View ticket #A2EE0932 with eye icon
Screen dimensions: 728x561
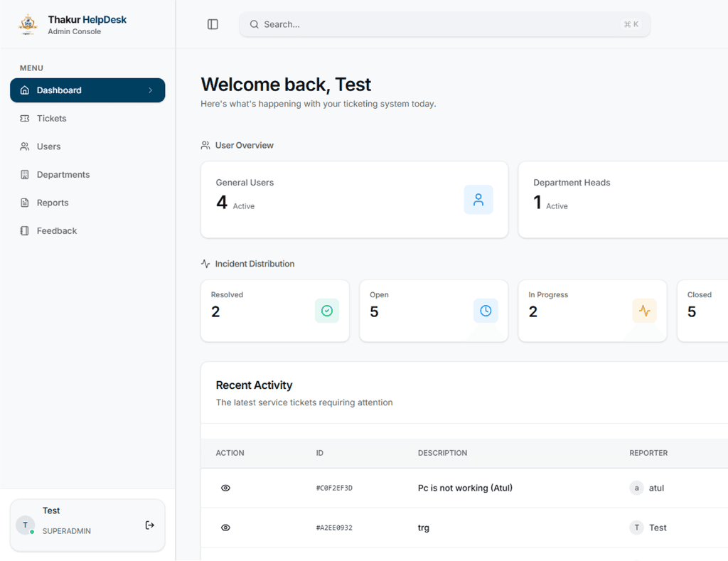[225, 528]
